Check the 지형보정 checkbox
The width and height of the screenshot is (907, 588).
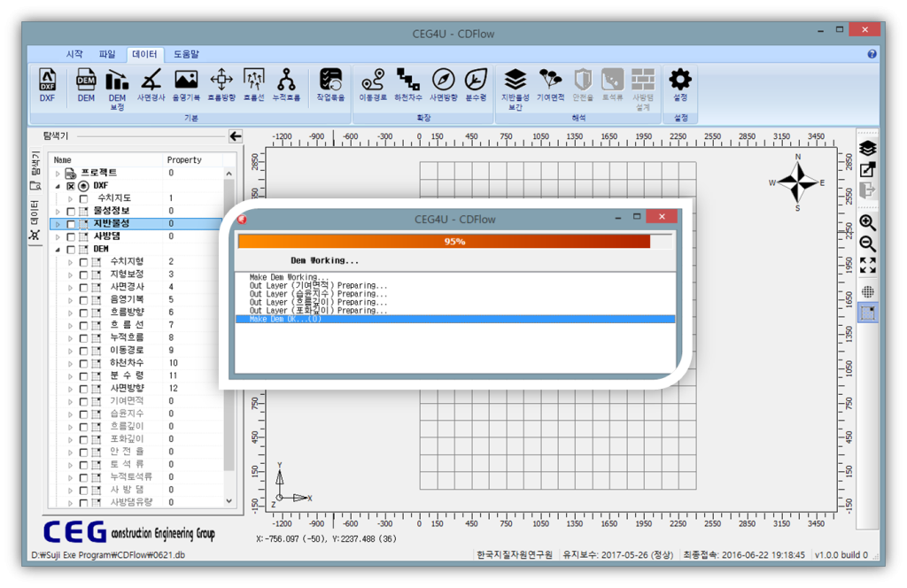pos(83,275)
